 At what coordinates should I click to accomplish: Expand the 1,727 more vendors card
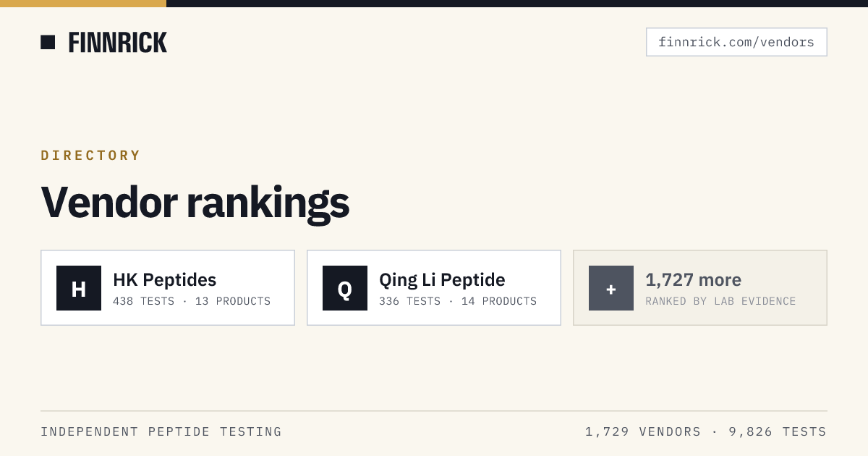700,288
